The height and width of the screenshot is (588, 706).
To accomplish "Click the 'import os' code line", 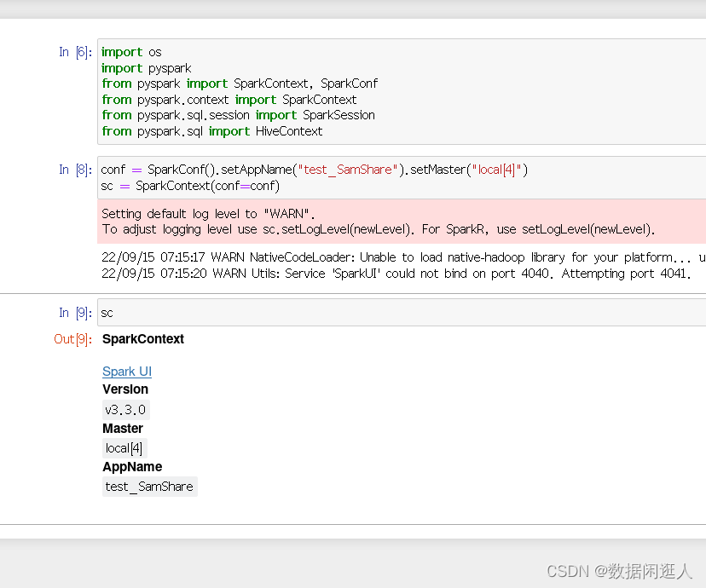I will coord(131,52).
